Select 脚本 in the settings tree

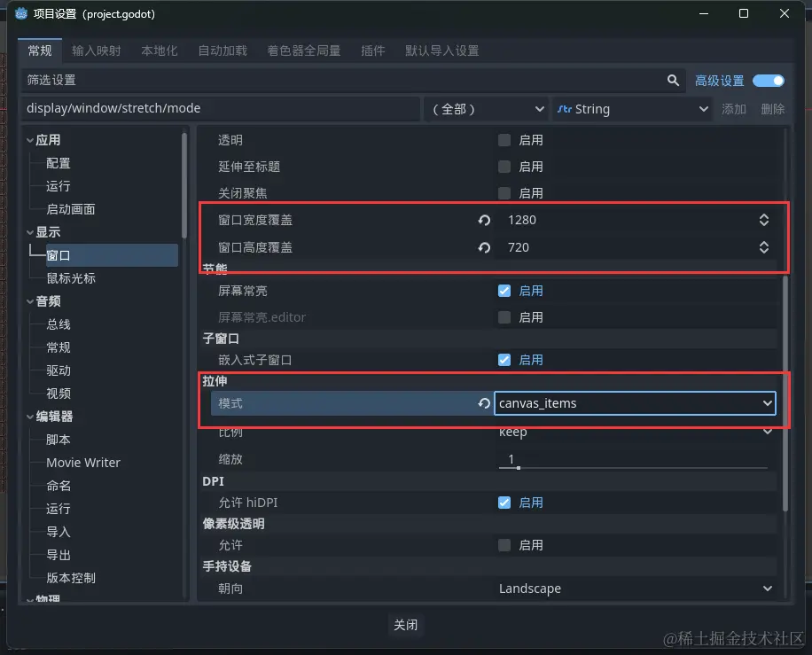[58, 441]
